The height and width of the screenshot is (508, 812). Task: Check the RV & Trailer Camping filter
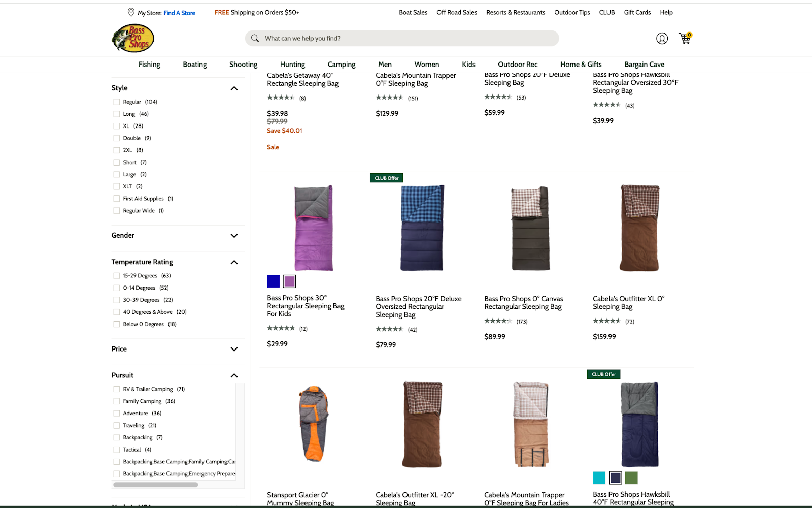coord(117,389)
